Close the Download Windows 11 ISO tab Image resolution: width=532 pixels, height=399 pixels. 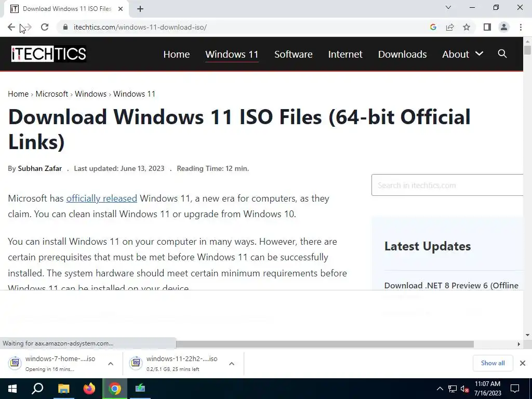[121, 9]
